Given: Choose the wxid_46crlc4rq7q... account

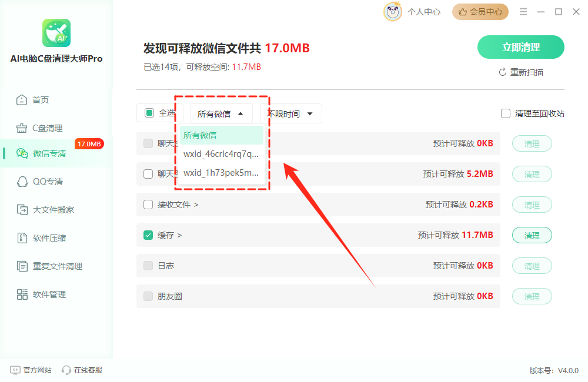Looking at the screenshot, I should [x=222, y=154].
